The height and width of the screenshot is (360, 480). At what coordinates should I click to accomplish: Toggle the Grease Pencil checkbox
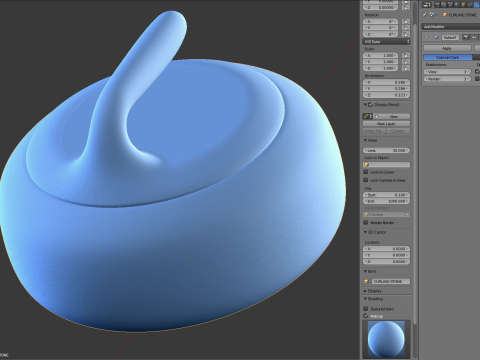370,105
